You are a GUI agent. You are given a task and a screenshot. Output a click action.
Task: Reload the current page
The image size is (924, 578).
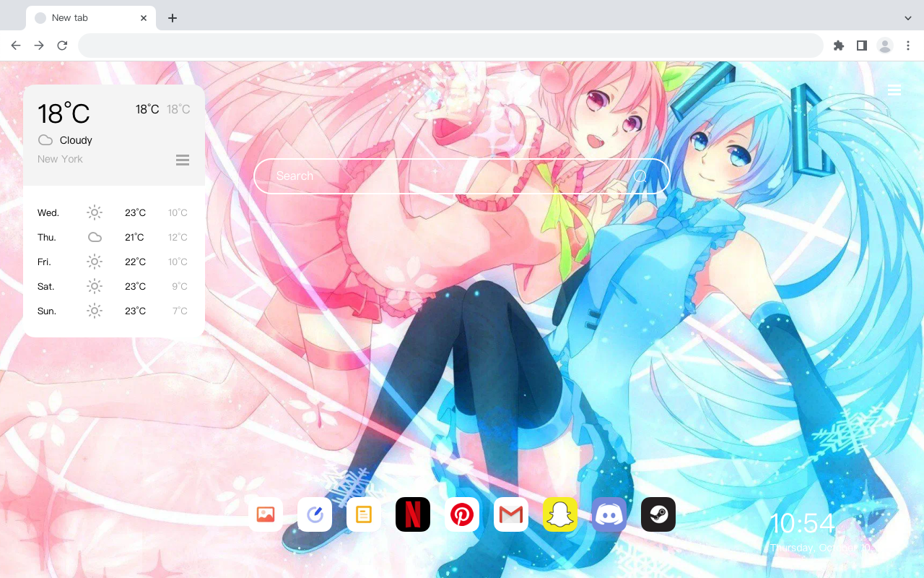(62, 46)
